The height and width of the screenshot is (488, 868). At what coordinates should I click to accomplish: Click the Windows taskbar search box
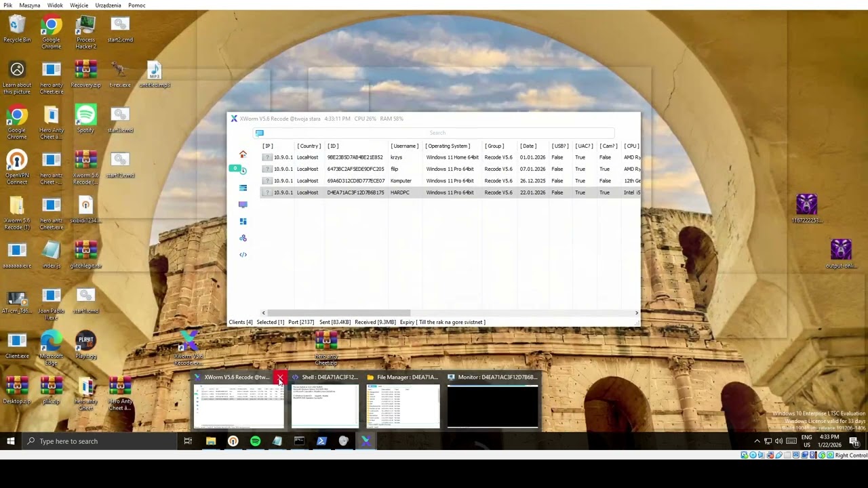[98, 441]
